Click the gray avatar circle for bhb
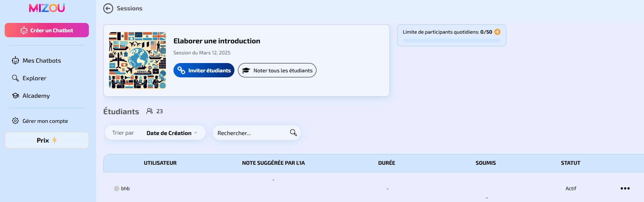Viewport: 644px width, 202px height. [116, 188]
